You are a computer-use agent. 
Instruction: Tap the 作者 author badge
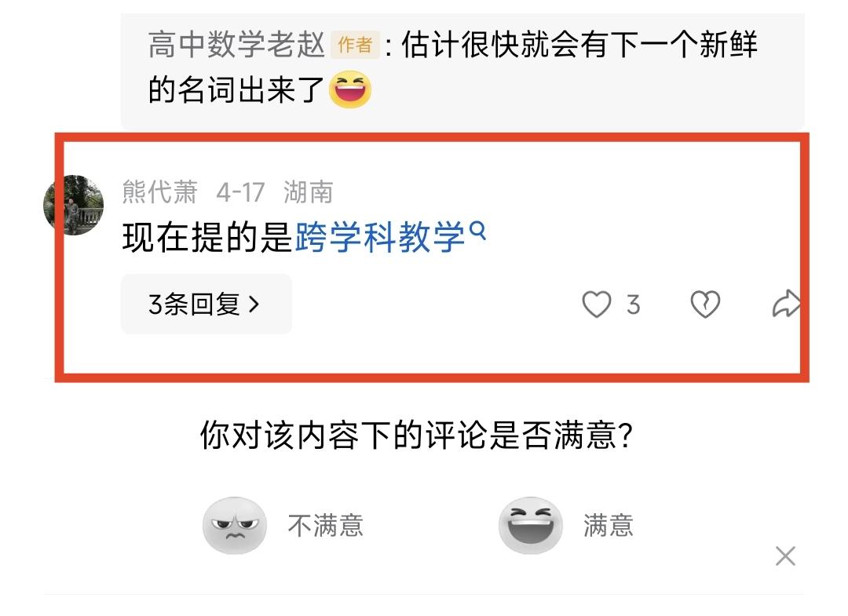355,44
